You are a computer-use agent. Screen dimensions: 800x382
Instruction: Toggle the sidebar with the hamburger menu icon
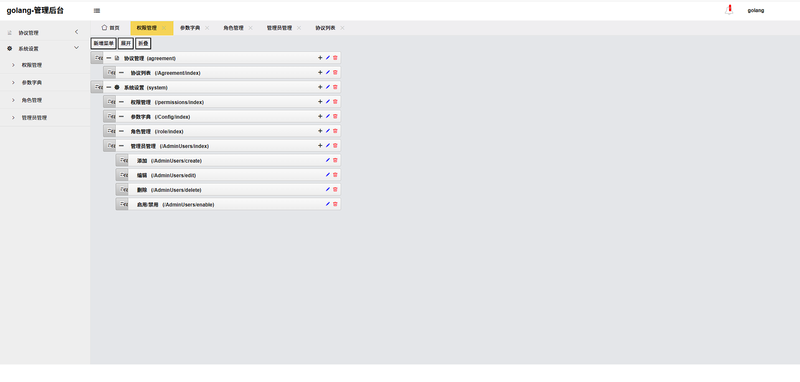97,10
